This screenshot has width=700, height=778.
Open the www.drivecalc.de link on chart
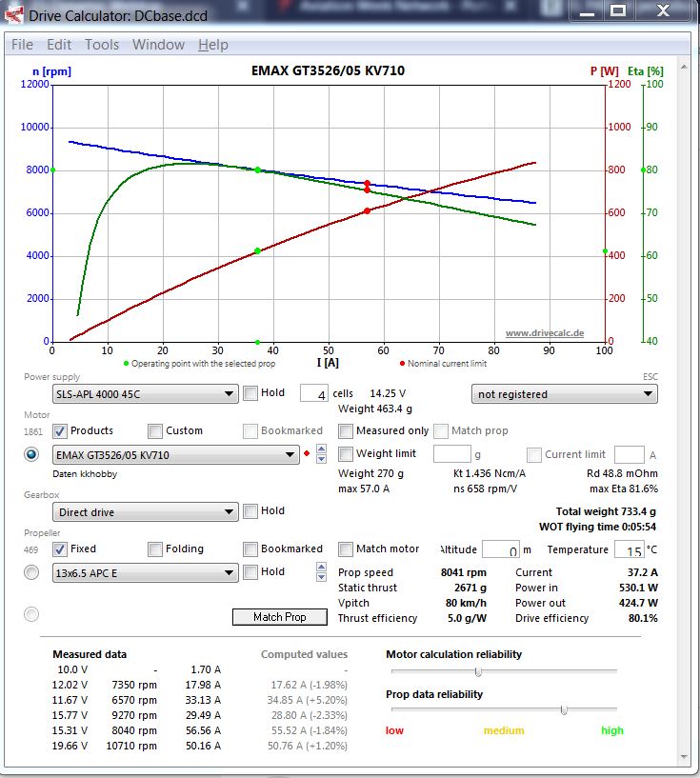pyautogui.click(x=544, y=333)
